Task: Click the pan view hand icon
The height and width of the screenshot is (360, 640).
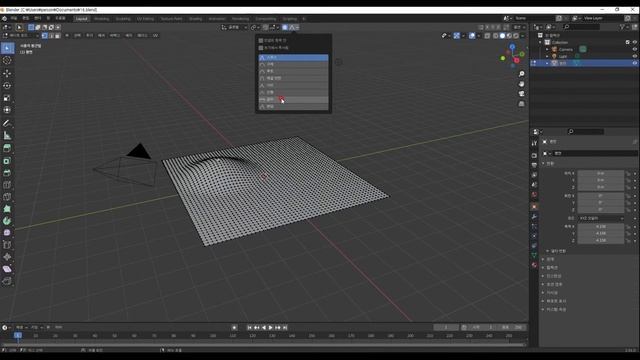Action: click(521, 84)
